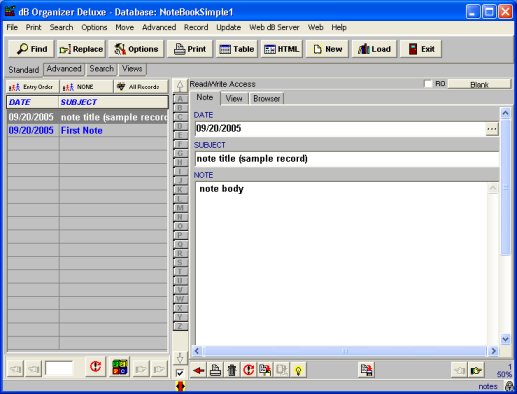
Task: Click the Find magnifier toolbar button
Action: coord(31,49)
